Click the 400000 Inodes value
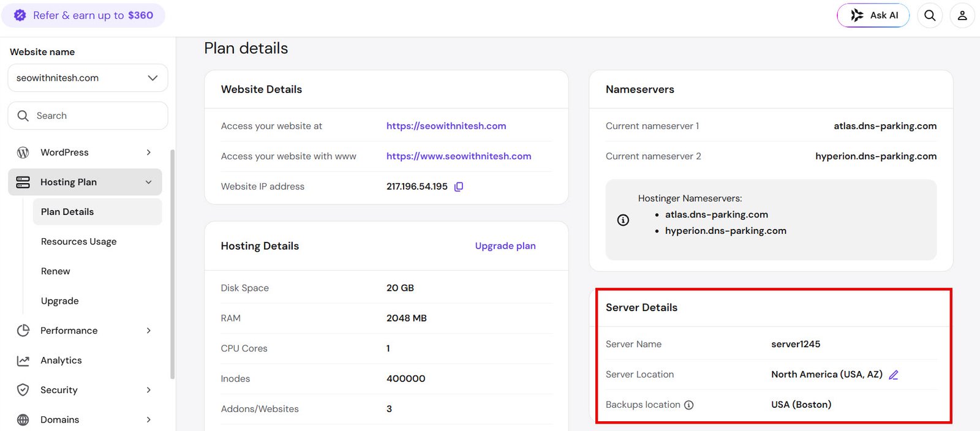 406,379
